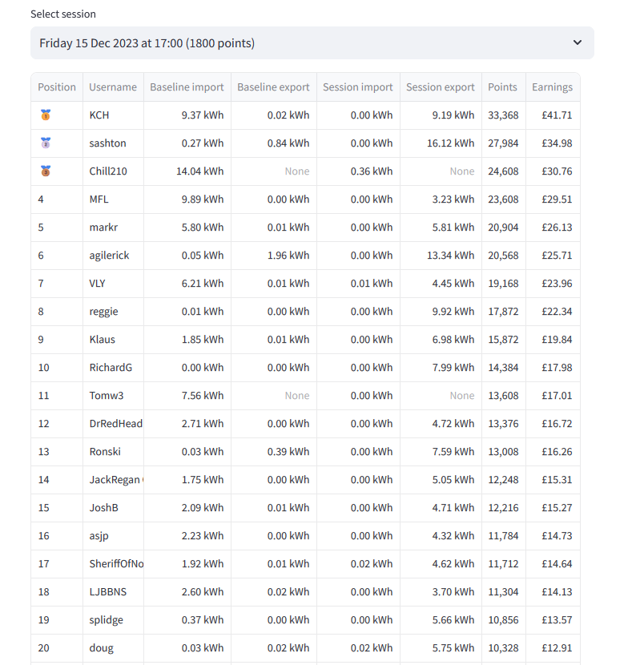Open the Select session dropdown
The height and width of the screenshot is (665, 644).
[312, 42]
